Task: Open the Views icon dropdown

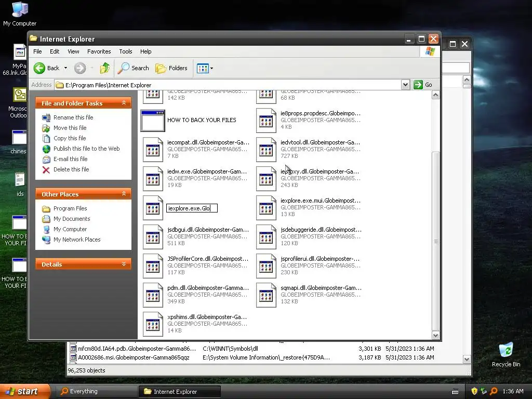Action: [x=205, y=68]
